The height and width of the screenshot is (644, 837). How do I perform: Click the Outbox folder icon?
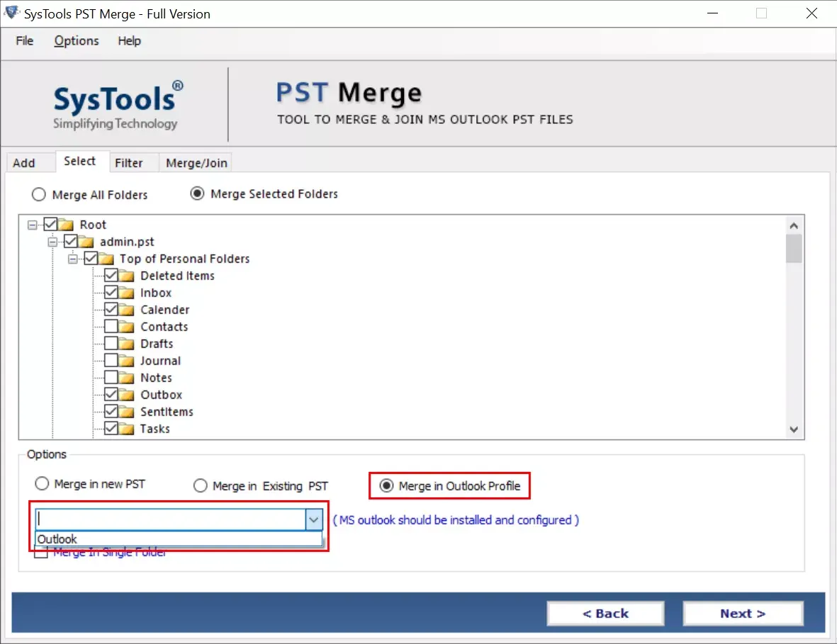127,395
